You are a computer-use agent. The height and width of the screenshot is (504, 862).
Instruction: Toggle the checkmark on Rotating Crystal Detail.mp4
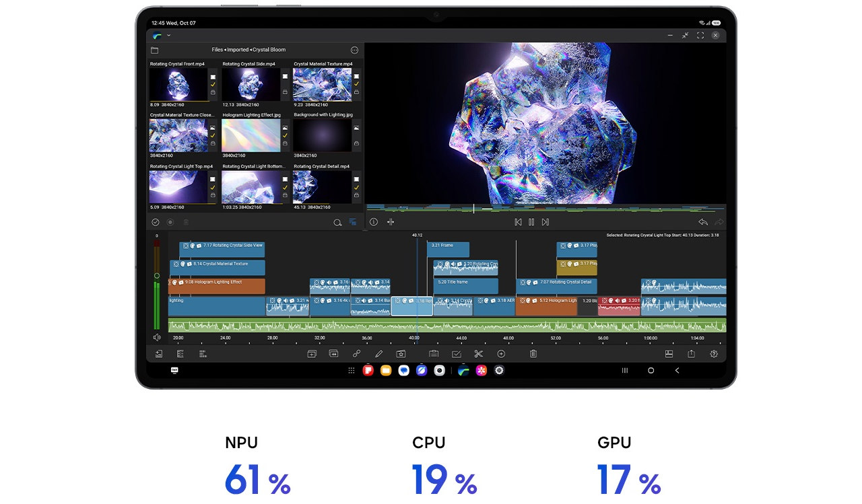coord(357,188)
